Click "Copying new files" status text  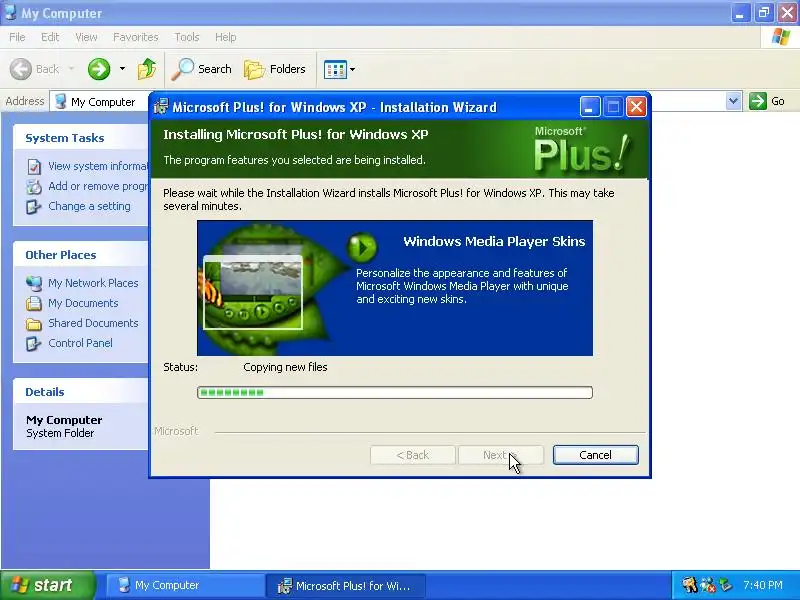[x=285, y=367]
